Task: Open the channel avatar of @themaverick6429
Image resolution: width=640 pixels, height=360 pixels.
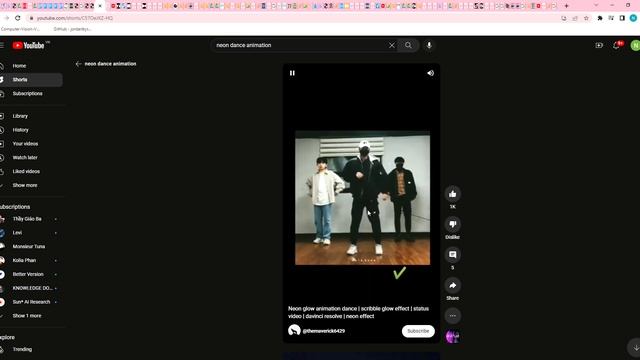Action: tap(294, 330)
